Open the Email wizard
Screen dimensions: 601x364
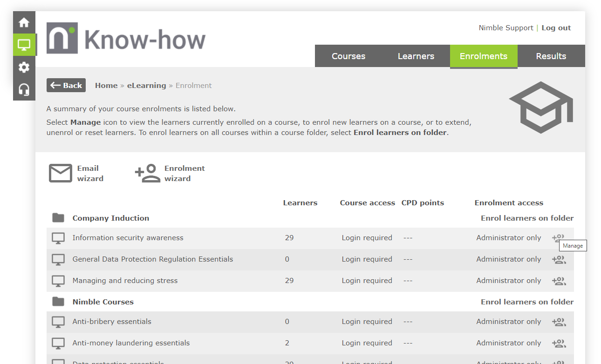[75, 173]
